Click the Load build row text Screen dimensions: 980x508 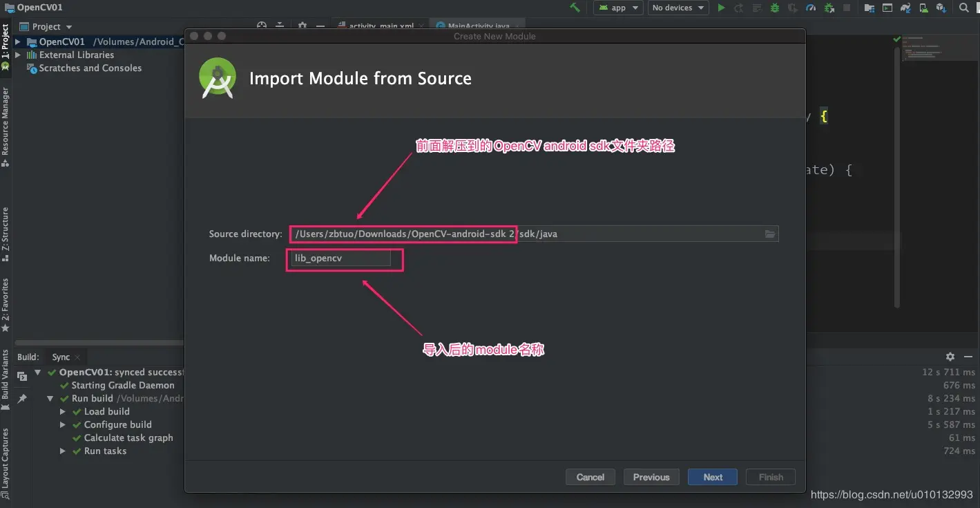click(x=106, y=412)
